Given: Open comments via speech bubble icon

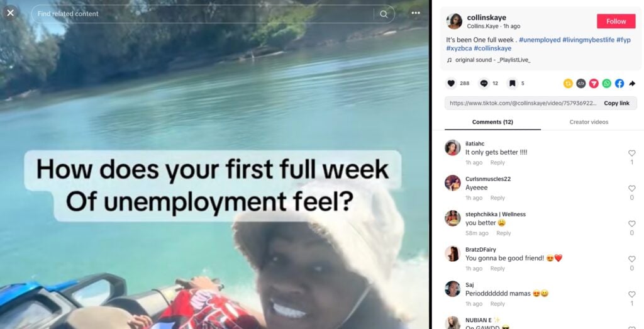Looking at the screenshot, I should point(484,84).
